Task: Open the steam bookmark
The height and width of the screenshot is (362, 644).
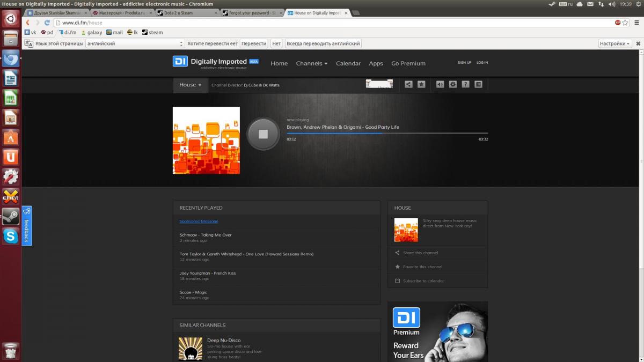Action: (x=152, y=32)
